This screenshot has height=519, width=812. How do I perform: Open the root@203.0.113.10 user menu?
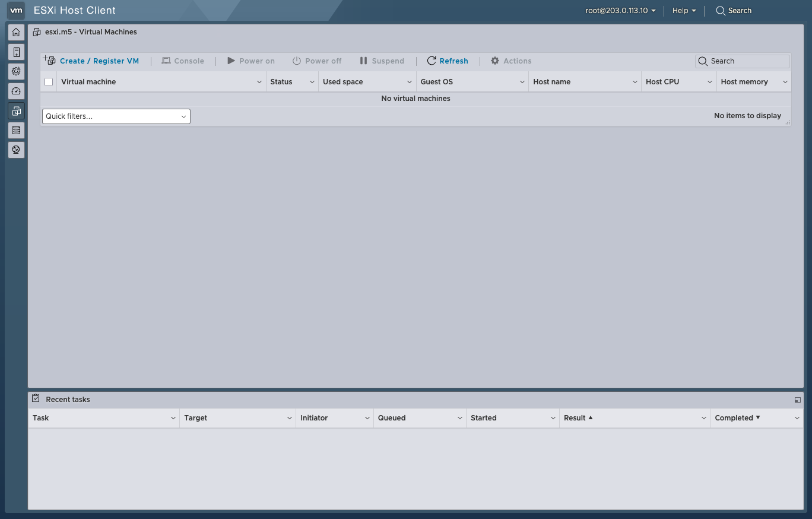pyautogui.click(x=620, y=11)
